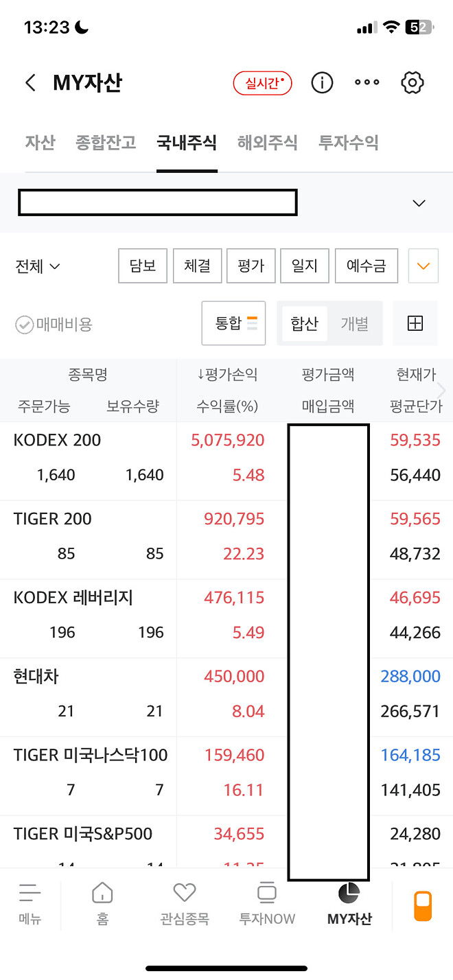Toggle the 통합 display option

(x=233, y=323)
